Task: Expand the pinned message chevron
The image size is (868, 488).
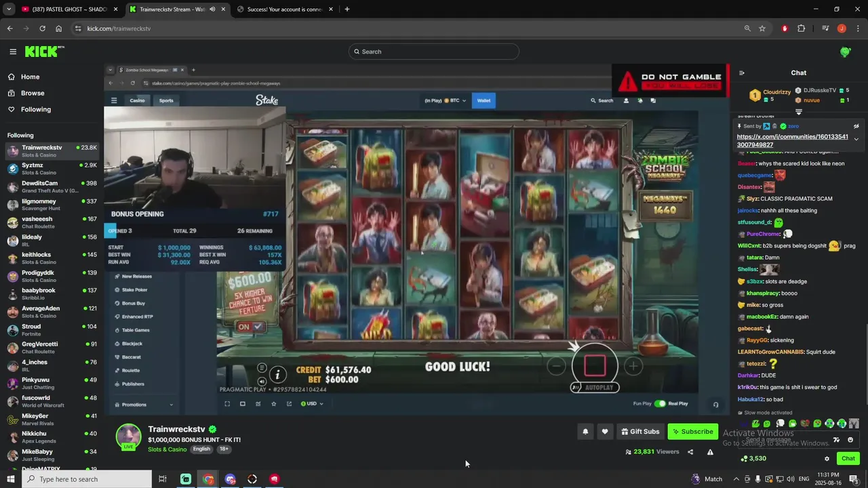Action: click(856, 140)
